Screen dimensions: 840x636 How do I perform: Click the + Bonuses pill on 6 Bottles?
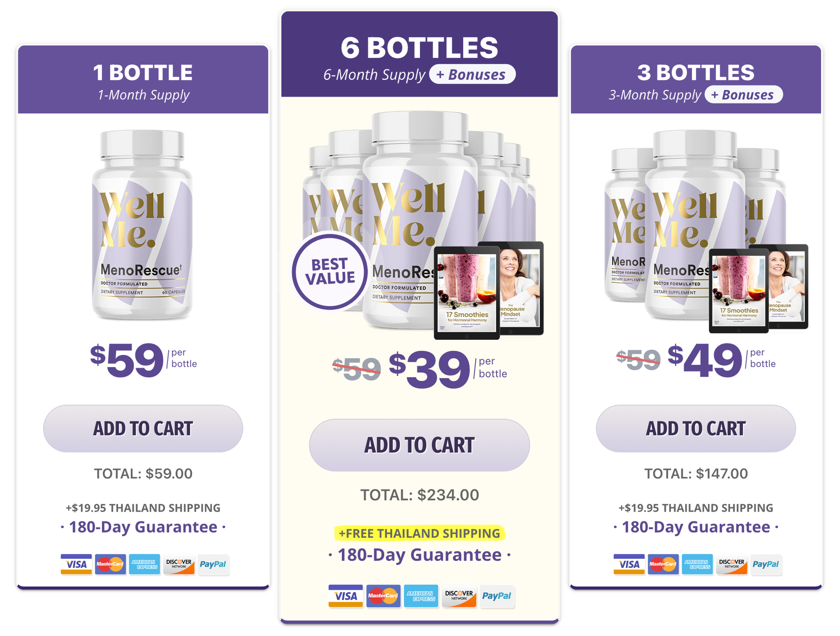[472, 74]
